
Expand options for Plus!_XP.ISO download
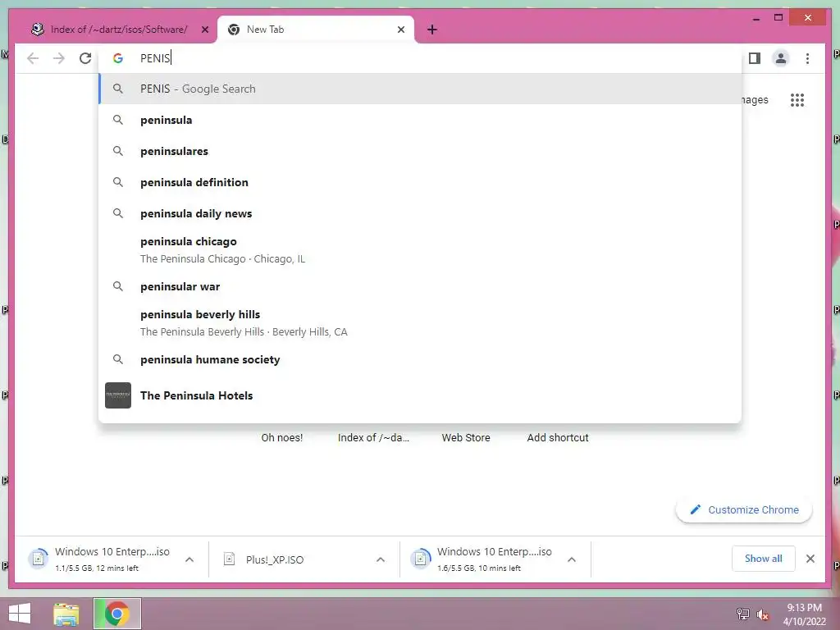381,559
